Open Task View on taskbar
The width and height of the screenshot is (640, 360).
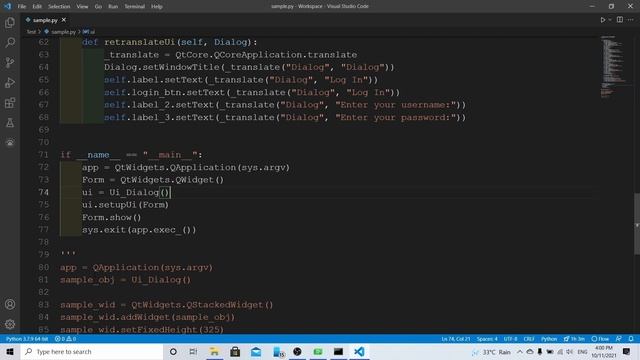click(193, 351)
